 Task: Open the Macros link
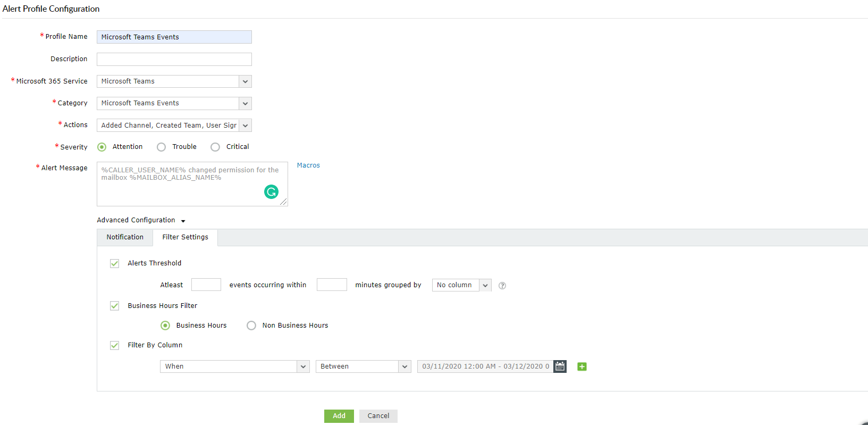tap(308, 165)
